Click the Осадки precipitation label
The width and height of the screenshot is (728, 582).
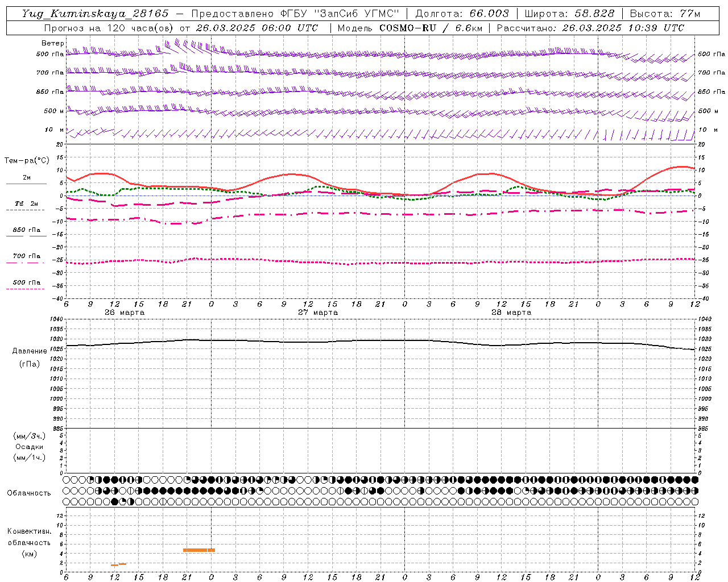(x=30, y=447)
